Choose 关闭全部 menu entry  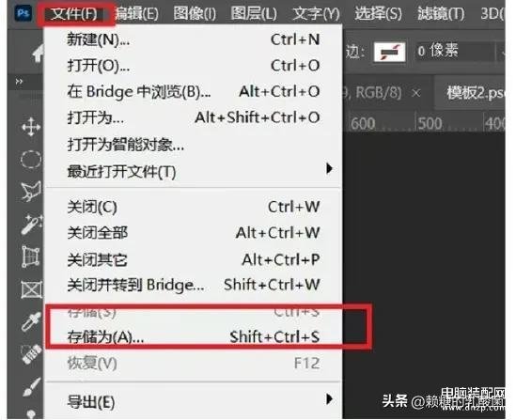[x=193, y=233]
